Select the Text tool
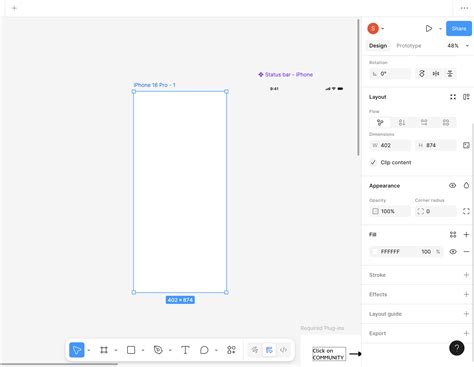This screenshot has width=474, height=367. 185,350
